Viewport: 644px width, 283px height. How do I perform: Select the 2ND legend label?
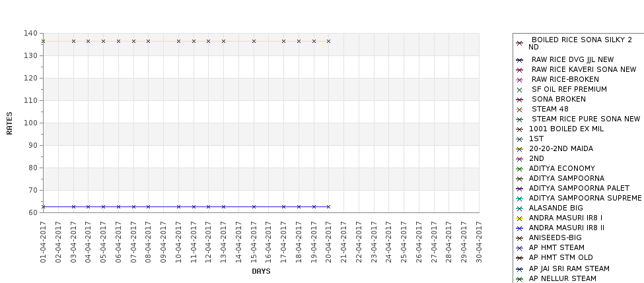pos(536,159)
